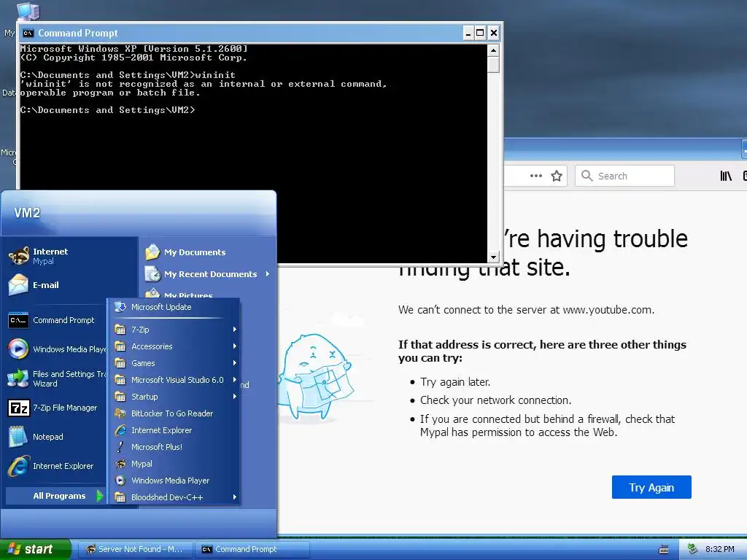Open Windows Media Player in left Start column
The height and width of the screenshot is (560, 747).
click(57, 349)
